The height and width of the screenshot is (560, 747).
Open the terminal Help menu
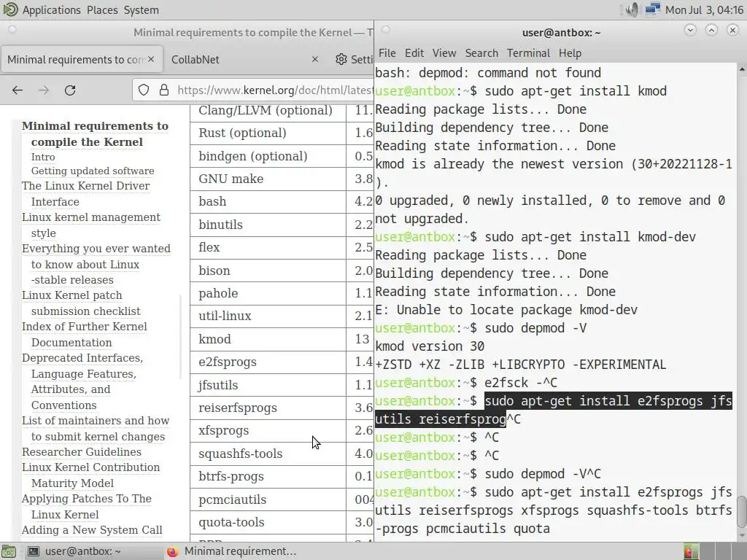[570, 52]
